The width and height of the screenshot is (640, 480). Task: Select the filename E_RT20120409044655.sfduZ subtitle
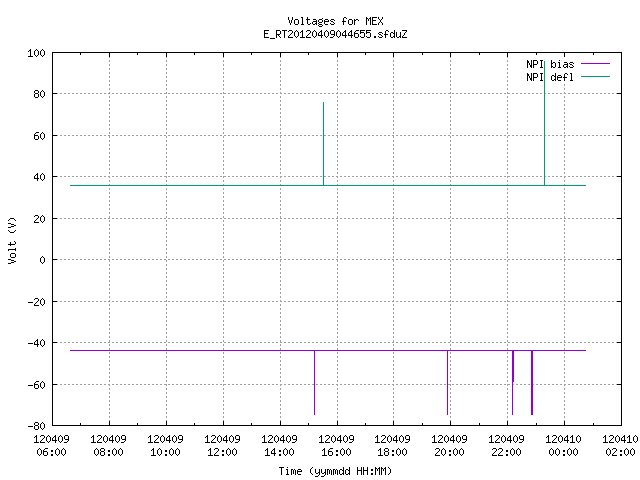335,34
